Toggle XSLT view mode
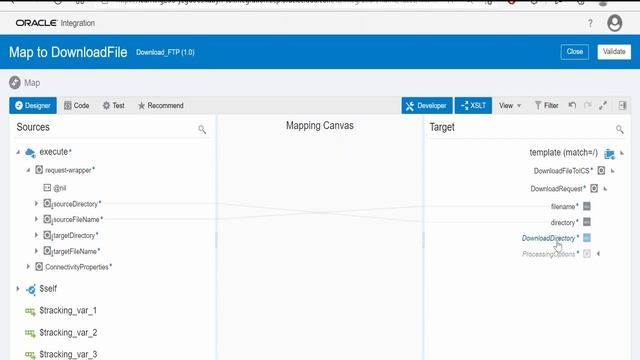Viewport: 640px width, 360px height. coord(473,105)
